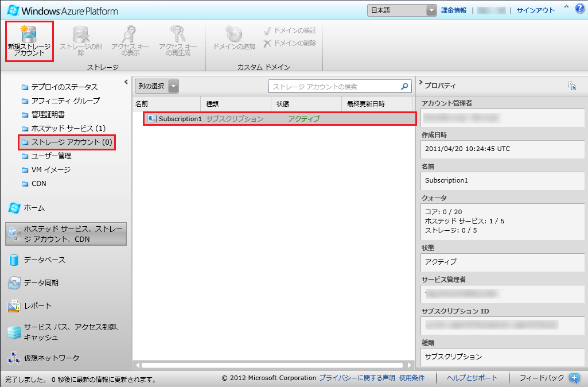Click the アクティブ status in the Subscription1 row
The image size is (588, 387).
(304, 119)
